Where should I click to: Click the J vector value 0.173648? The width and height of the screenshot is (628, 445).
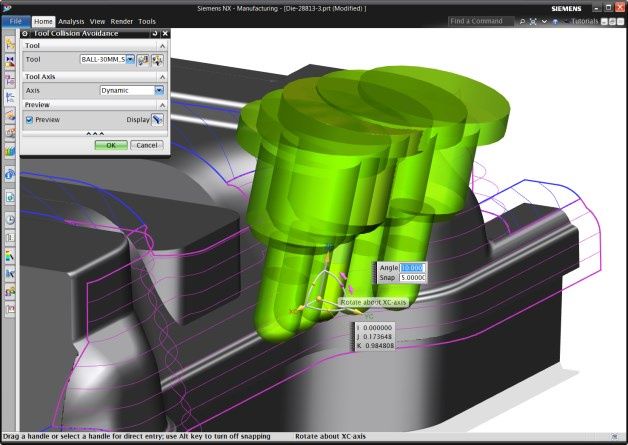[x=377, y=336]
